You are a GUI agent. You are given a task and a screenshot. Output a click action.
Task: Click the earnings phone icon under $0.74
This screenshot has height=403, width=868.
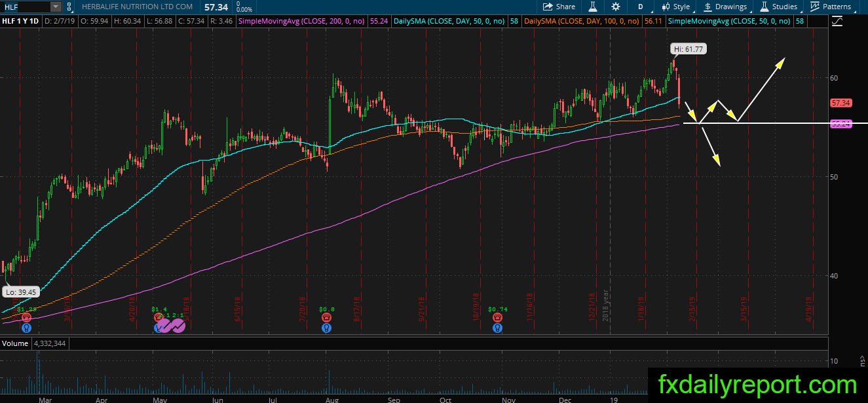tap(498, 317)
